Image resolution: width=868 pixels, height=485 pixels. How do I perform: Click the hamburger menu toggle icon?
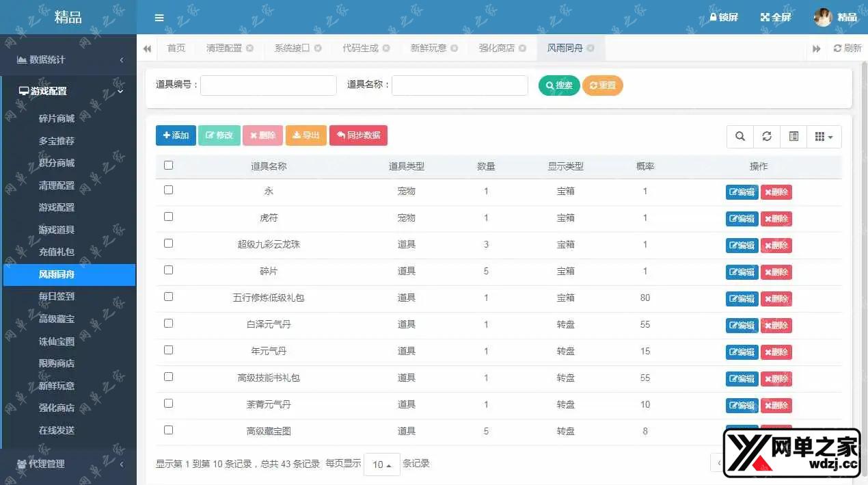pos(159,18)
